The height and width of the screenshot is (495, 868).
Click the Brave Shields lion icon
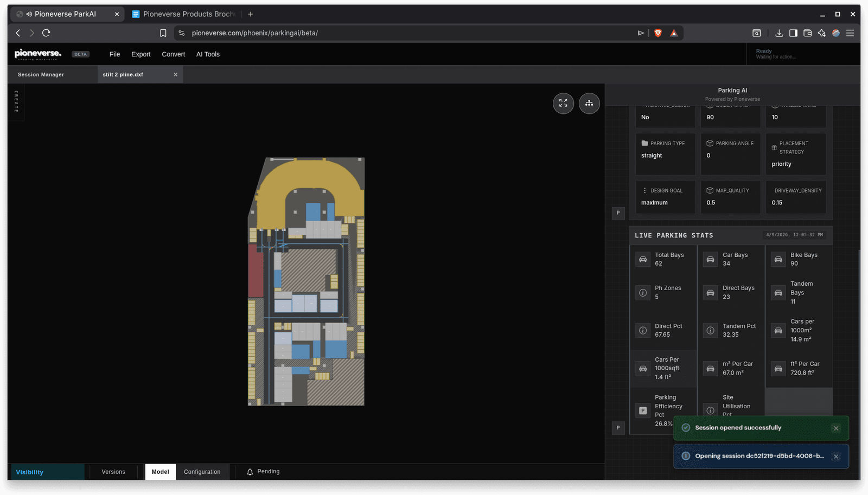pyautogui.click(x=658, y=33)
